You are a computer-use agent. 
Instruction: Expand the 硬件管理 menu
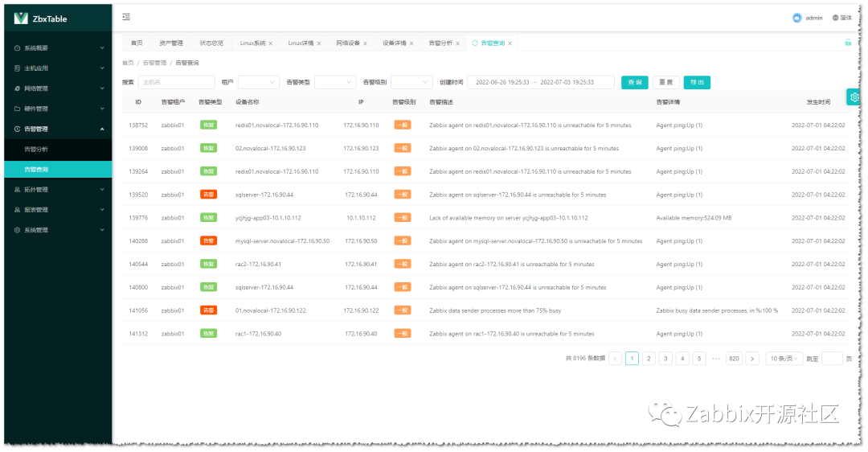pyautogui.click(x=102, y=109)
